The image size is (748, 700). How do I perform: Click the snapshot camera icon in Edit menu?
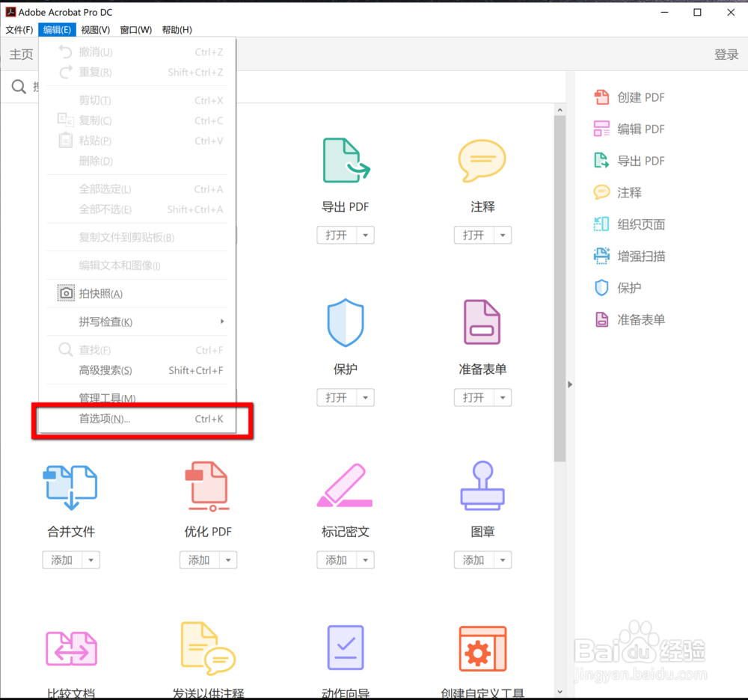(66, 293)
